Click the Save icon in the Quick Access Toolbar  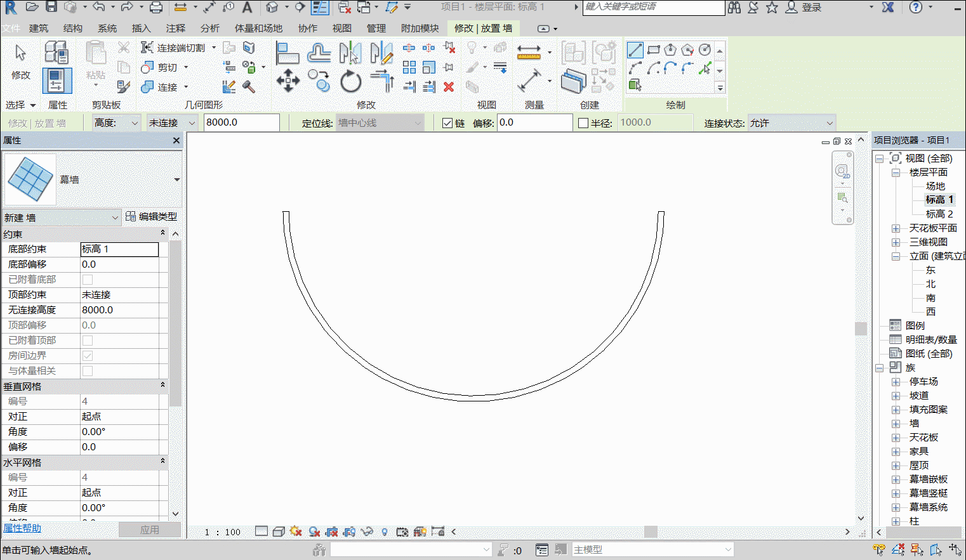(51, 8)
